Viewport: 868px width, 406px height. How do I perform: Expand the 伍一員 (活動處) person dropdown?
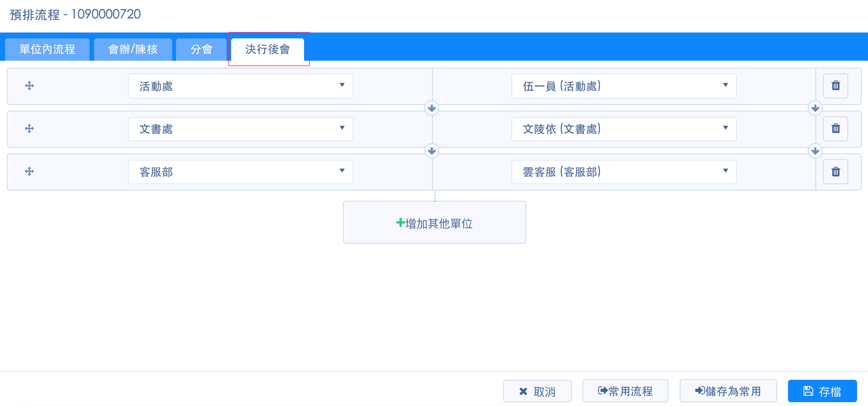coord(623,86)
